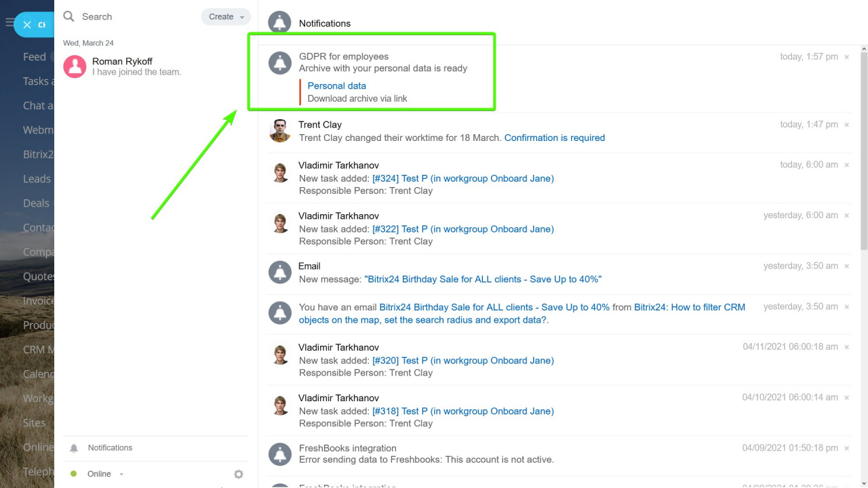Dismiss the task #320 notification
This screenshot has height=488, width=868.
pyautogui.click(x=846, y=347)
